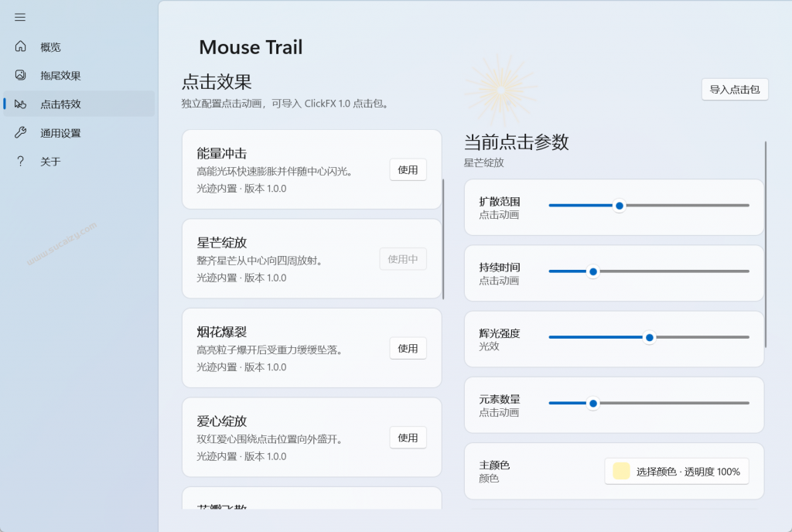Click the 导入点击包 button
The width and height of the screenshot is (792, 532).
pyautogui.click(x=735, y=90)
